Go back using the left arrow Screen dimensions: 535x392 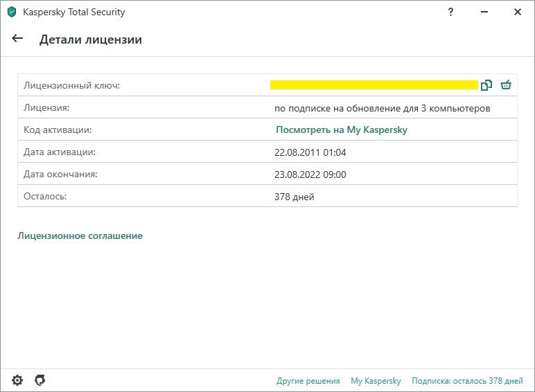point(17,39)
